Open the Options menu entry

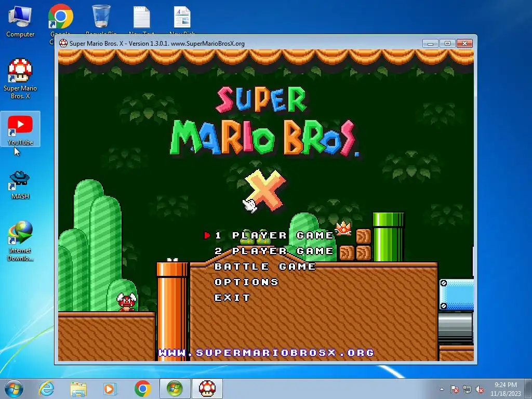[x=246, y=282]
